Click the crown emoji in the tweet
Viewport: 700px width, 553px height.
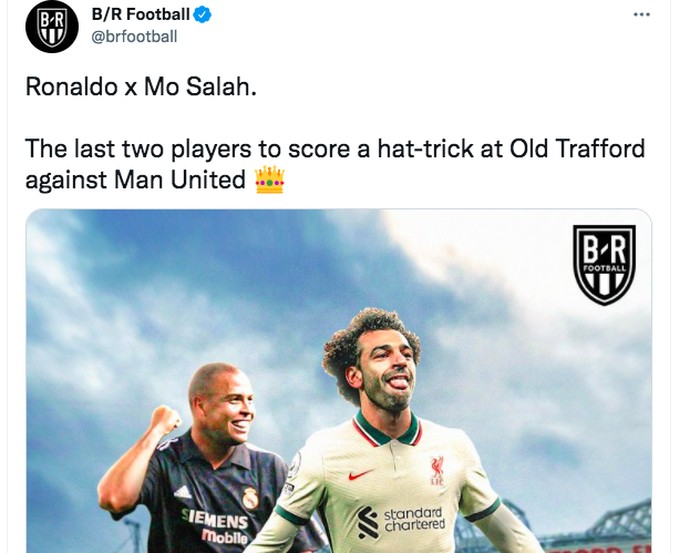[270, 179]
